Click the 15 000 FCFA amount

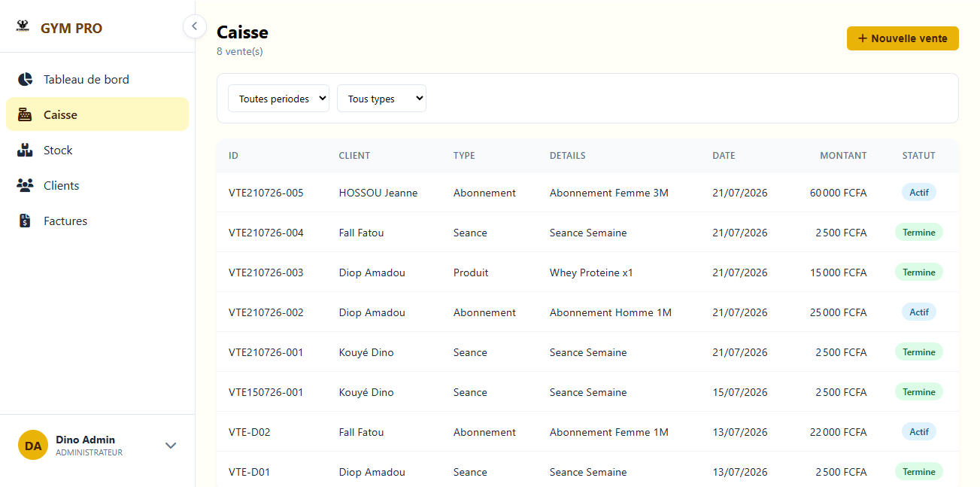pos(839,272)
